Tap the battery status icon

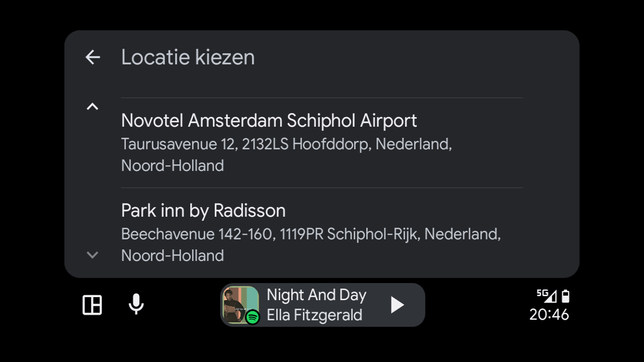[x=566, y=296]
